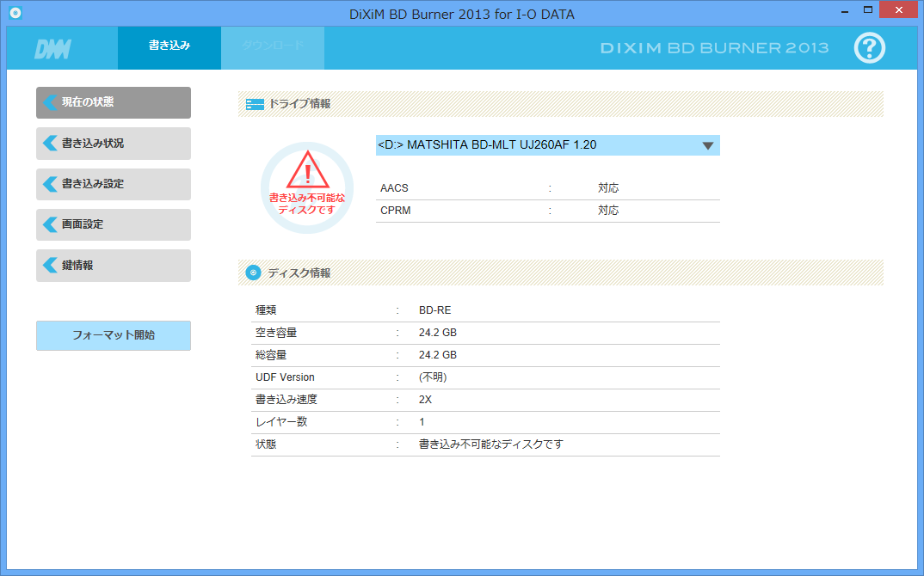Click the 書き込み速度 row label
924x576 pixels.
[286, 400]
